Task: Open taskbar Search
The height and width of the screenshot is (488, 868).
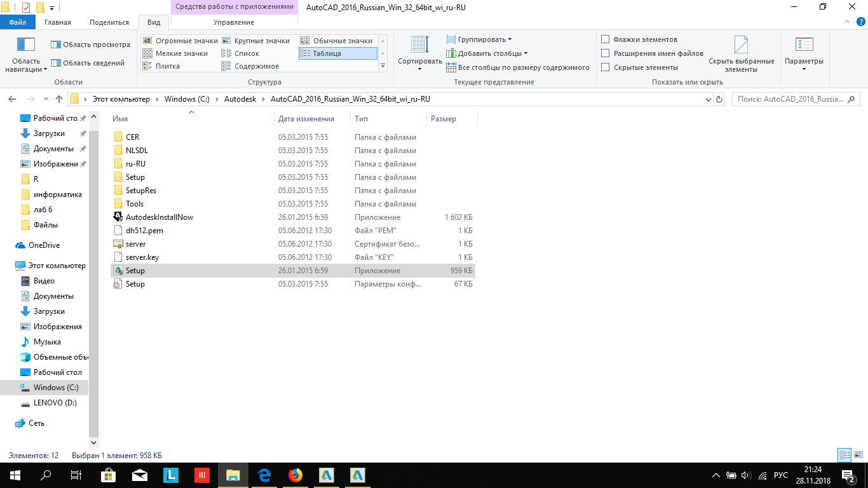Action: point(46,475)
